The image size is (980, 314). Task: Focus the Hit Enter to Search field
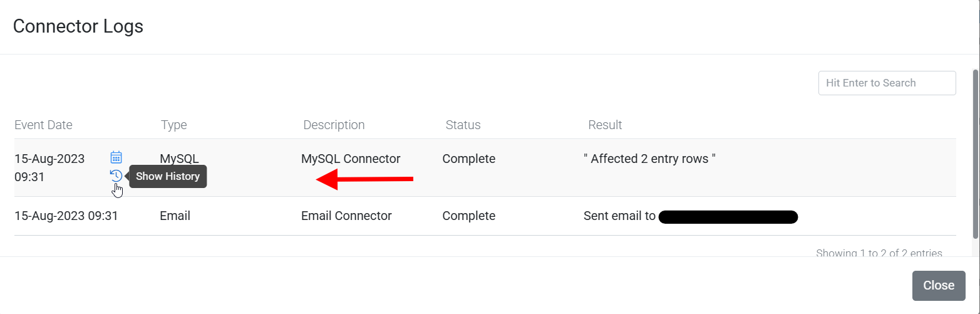887,83
